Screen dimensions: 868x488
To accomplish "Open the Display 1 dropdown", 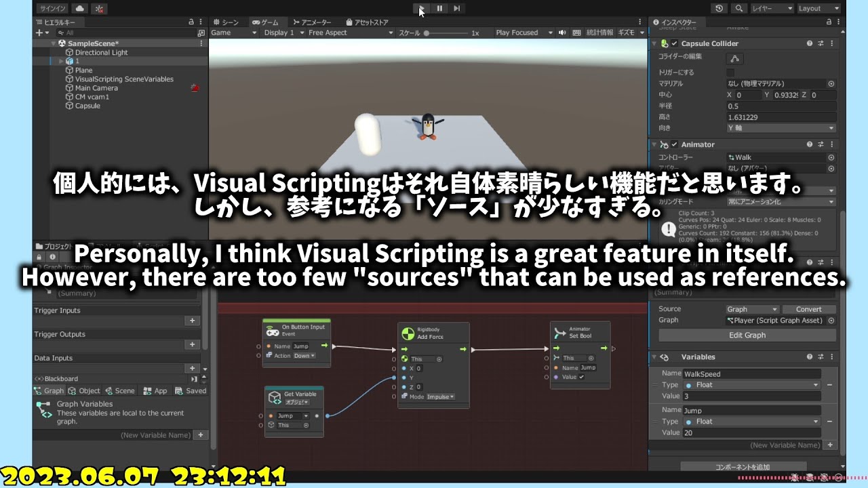I will (x=283, y=33).
